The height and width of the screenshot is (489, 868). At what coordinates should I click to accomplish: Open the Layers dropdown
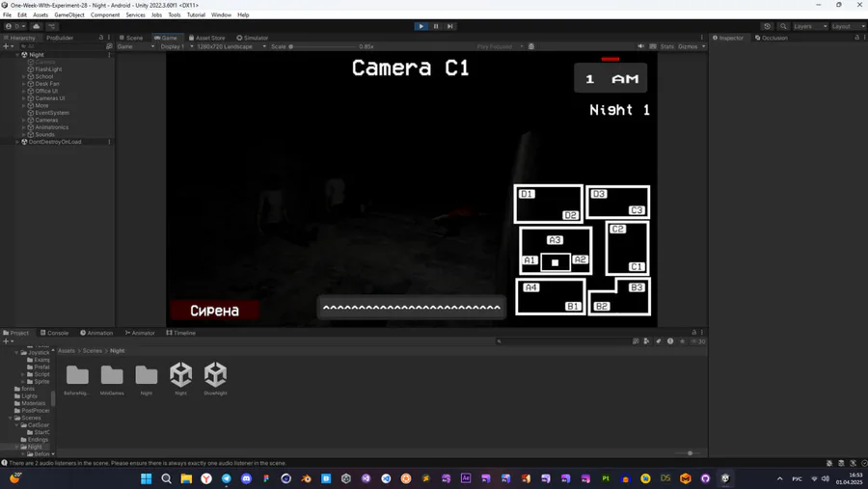pos(810,26)
